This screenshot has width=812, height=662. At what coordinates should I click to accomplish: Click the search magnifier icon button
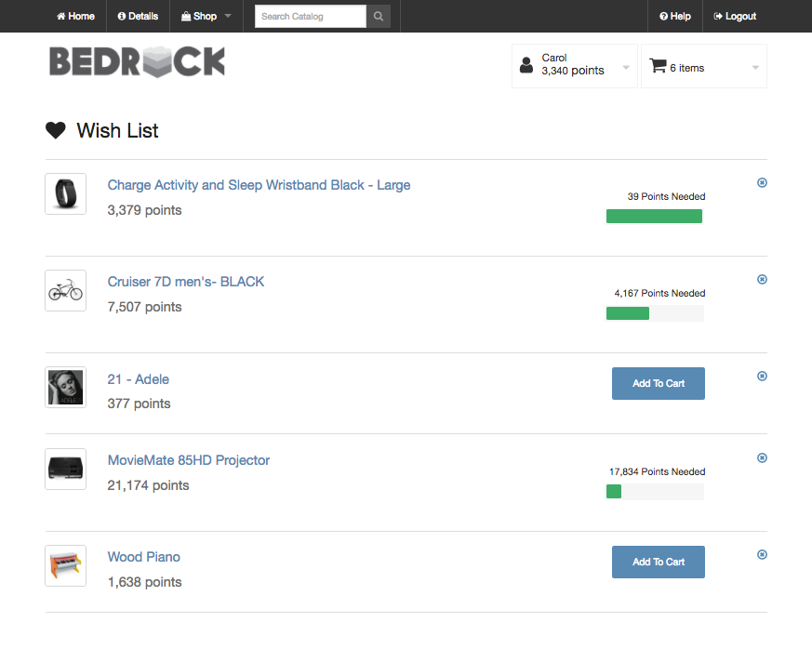click(x=379, y=16)
